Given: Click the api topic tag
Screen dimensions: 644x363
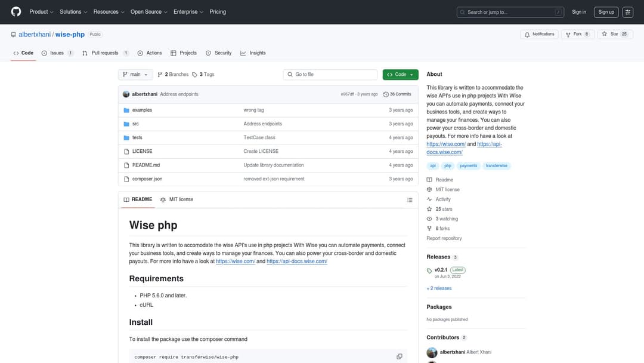Looking at the screenshot, I should tap(432, 165).
